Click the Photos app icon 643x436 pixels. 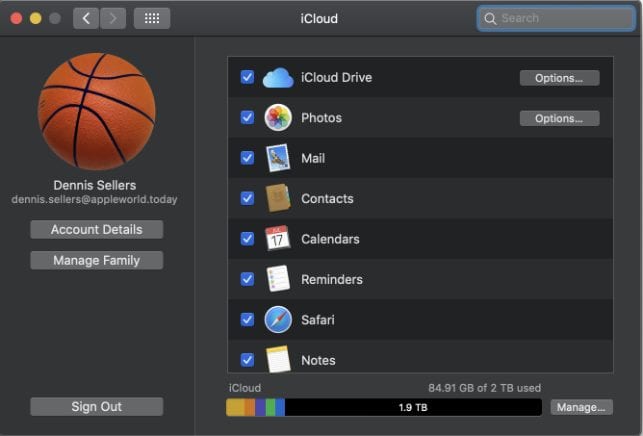[277, 118]
